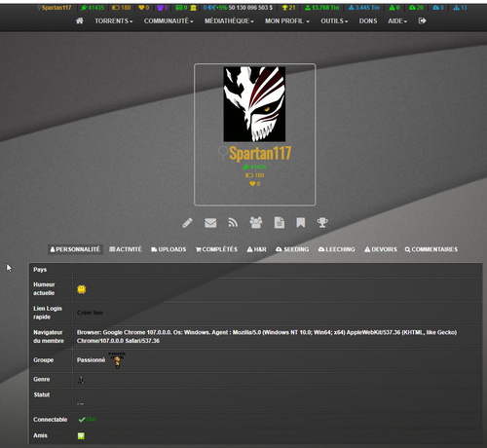This screenshot has height=448, width=487.
Task: Click the group of users icon
Action: tap(256, 222)
